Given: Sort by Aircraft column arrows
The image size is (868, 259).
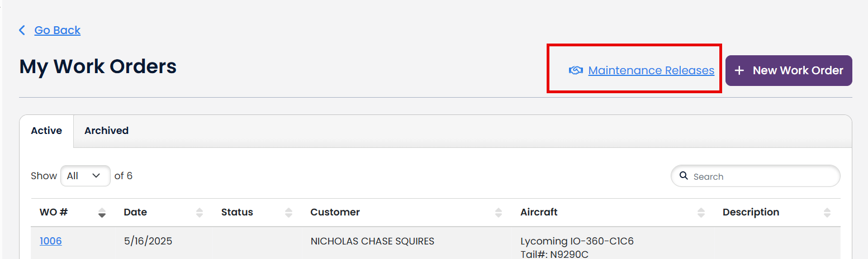Looking at the screenshot, I should pos(701,212).
